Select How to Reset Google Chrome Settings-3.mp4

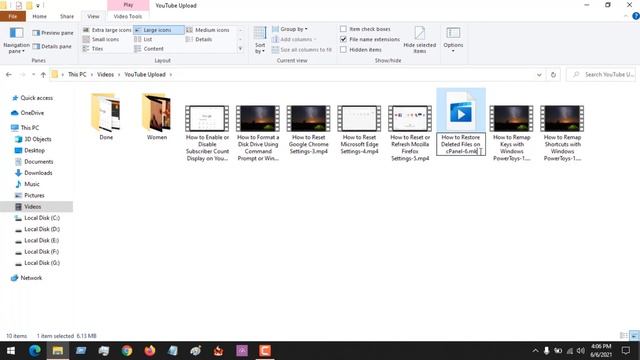(309, 130)
